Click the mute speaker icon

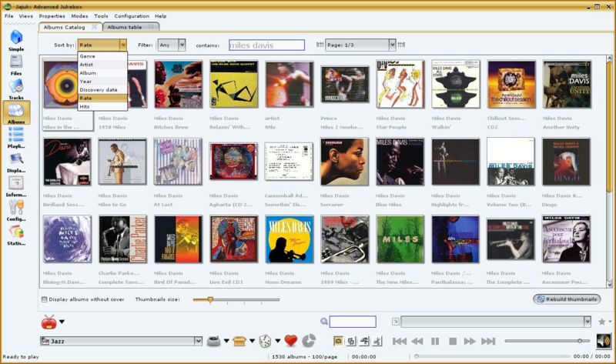603,340
